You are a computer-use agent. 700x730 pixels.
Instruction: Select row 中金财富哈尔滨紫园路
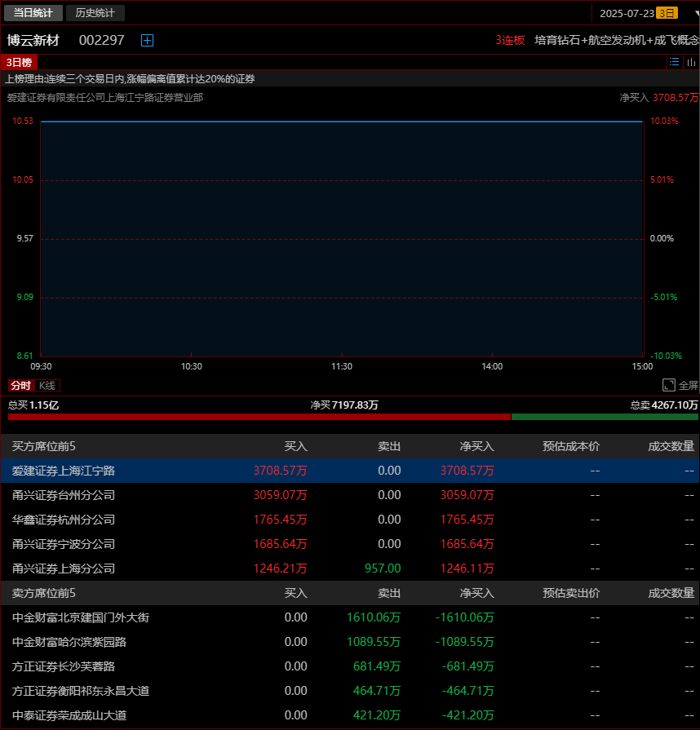(x=350, y=642)
